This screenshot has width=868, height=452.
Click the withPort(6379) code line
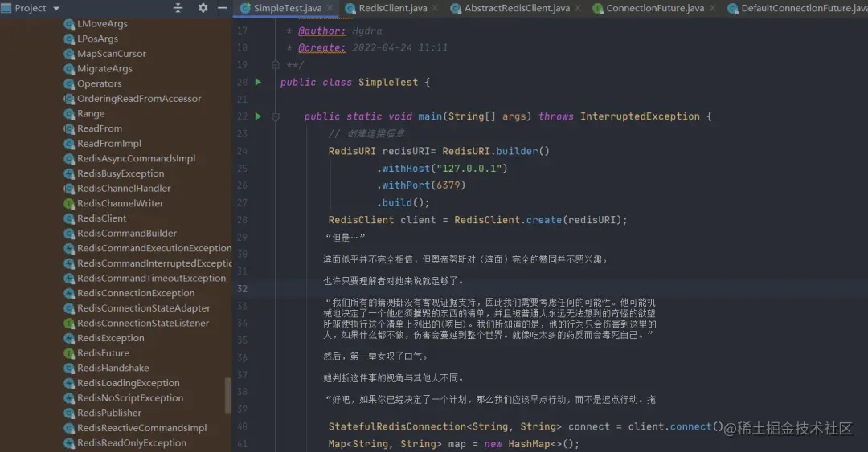click(x=420, y=185)
